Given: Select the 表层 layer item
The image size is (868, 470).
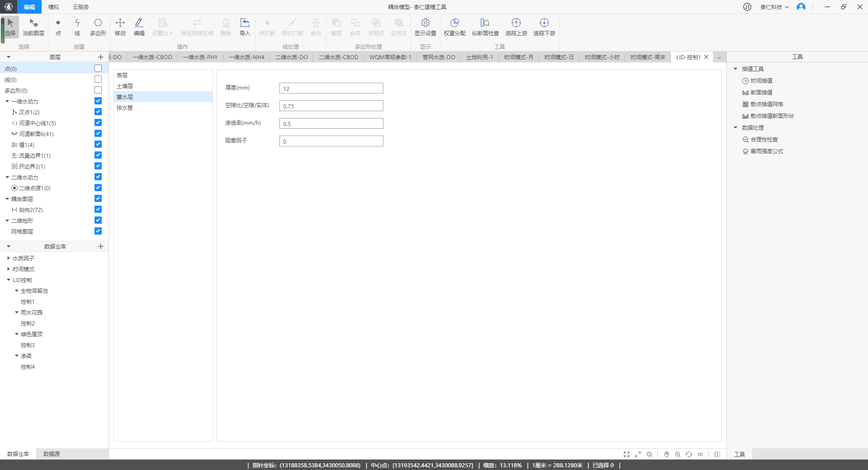Looking at the screenshot, I should coord(163,75).
